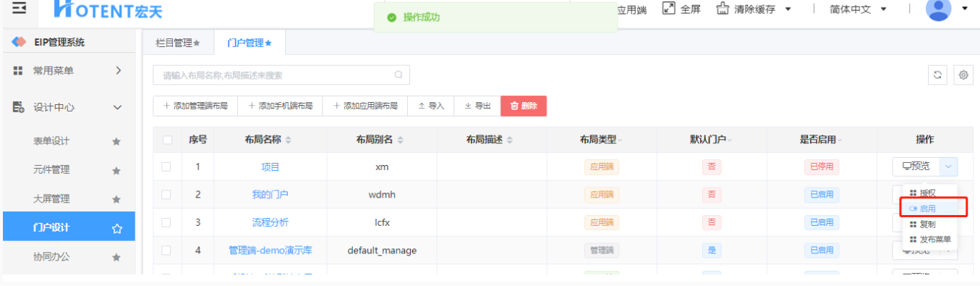Click the layout name search input field
980x286 pixels.
point(281,75)
